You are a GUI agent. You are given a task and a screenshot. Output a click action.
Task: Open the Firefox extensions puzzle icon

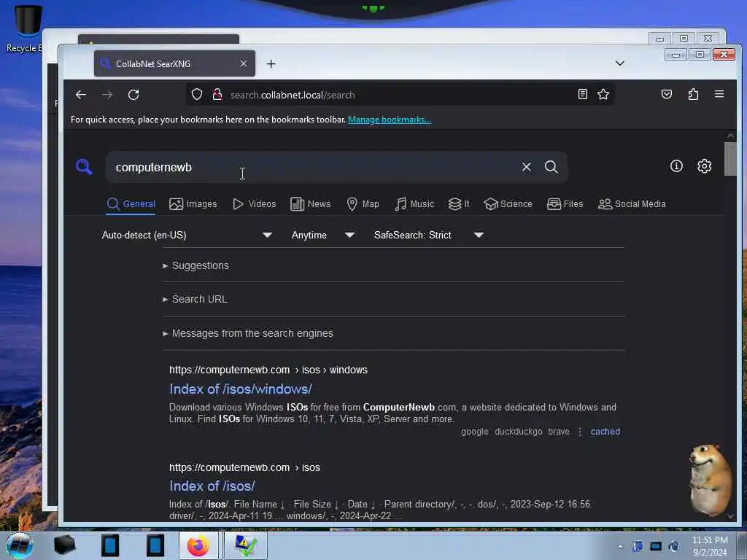click(693, 94)
